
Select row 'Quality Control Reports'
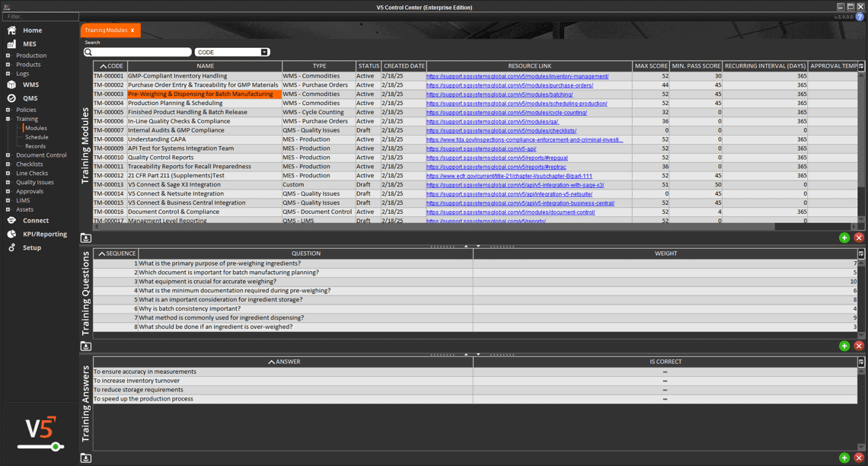click(475, 158)
